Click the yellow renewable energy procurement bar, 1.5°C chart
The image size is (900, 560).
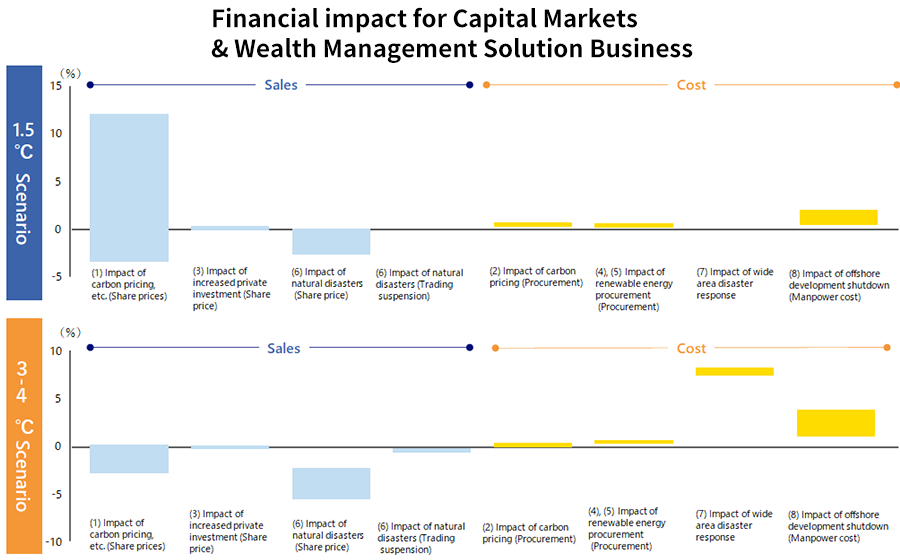click(x=634, y=225)
